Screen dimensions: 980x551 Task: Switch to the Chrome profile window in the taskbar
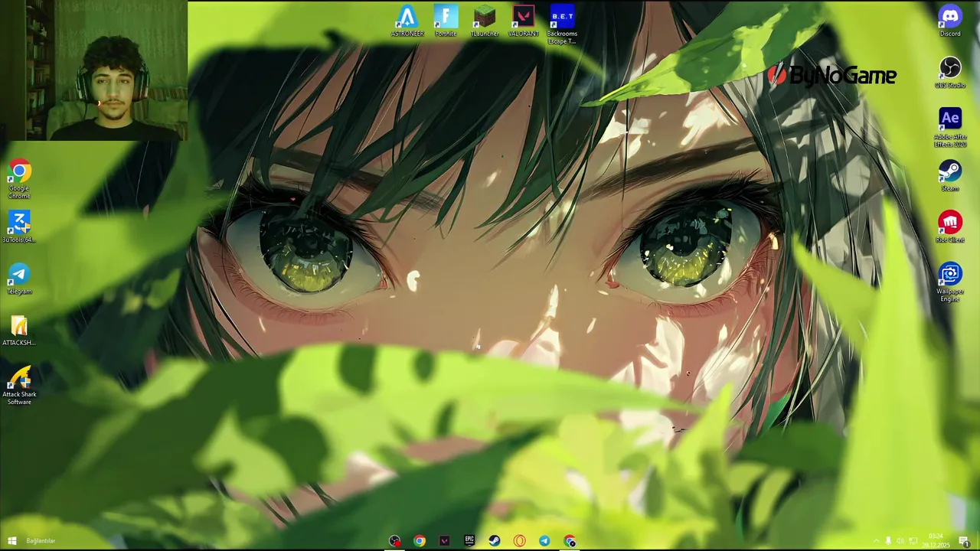[570, 541]
